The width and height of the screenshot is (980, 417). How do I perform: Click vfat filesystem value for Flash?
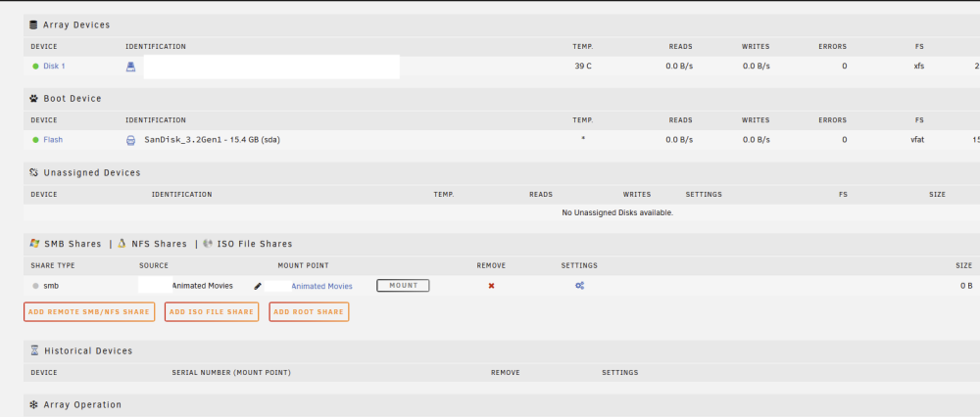click(x=917, y=140)
